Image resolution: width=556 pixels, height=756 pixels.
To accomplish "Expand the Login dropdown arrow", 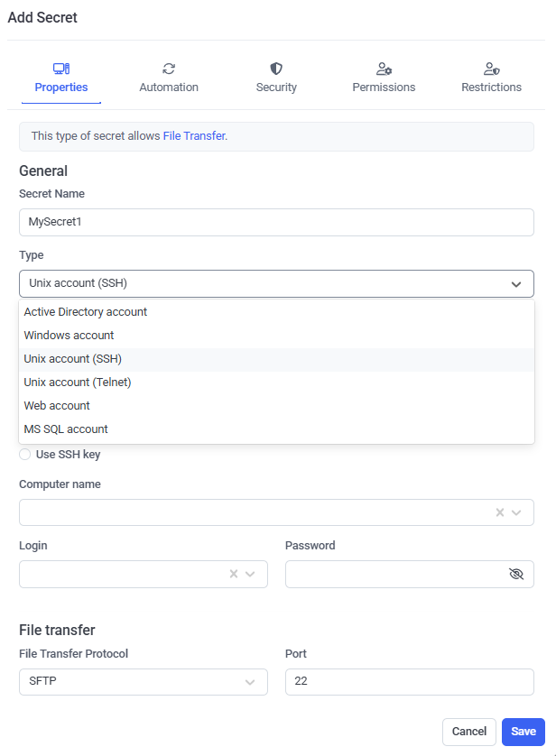I will (x=251, y=574).
